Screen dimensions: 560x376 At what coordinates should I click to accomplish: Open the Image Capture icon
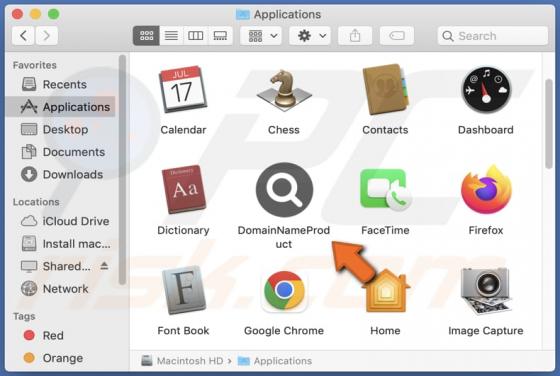point(486,290)
